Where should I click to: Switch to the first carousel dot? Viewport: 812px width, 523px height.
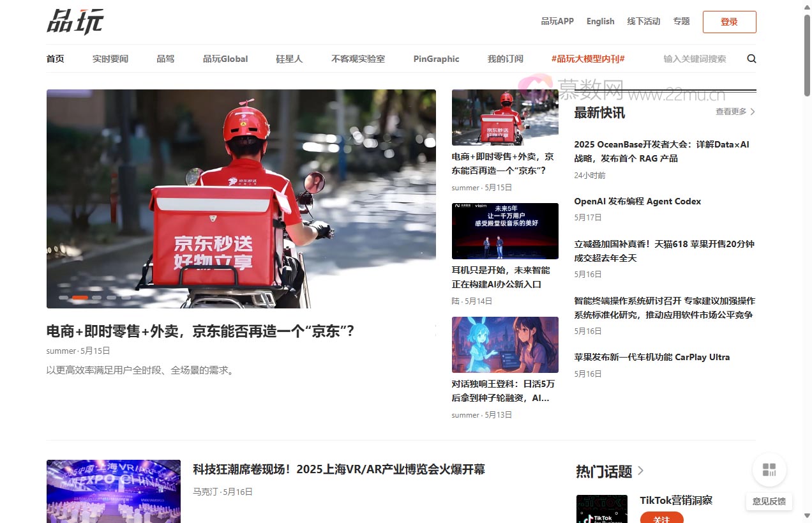64,298
